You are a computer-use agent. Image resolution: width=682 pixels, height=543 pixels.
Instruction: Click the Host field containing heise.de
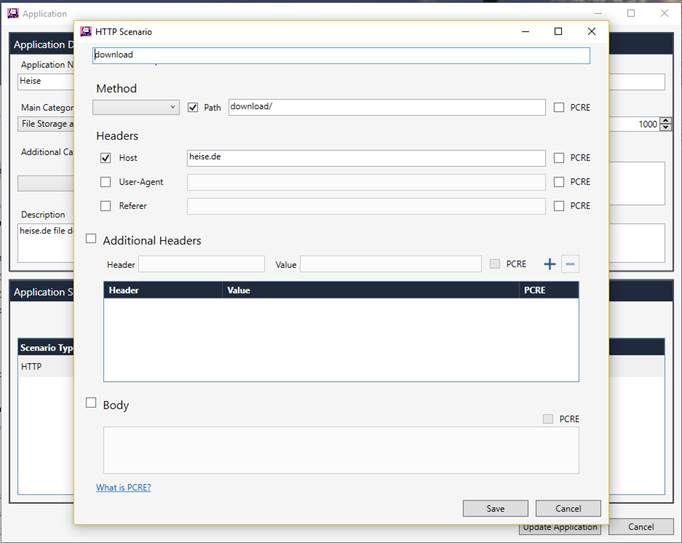(x=366, y=158)
